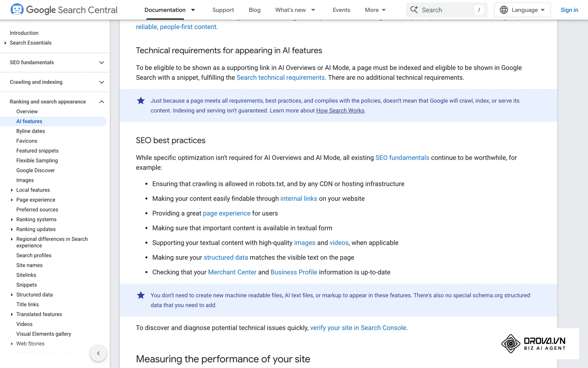
Task: Click Sign in
Action: (x=569, y=10)
